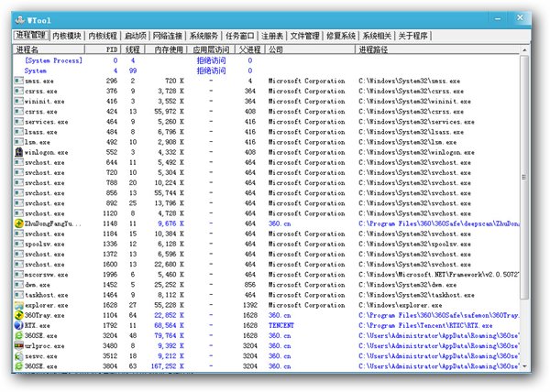Switch to the 注册表 tab
The image size is (550, 392).
272,36
